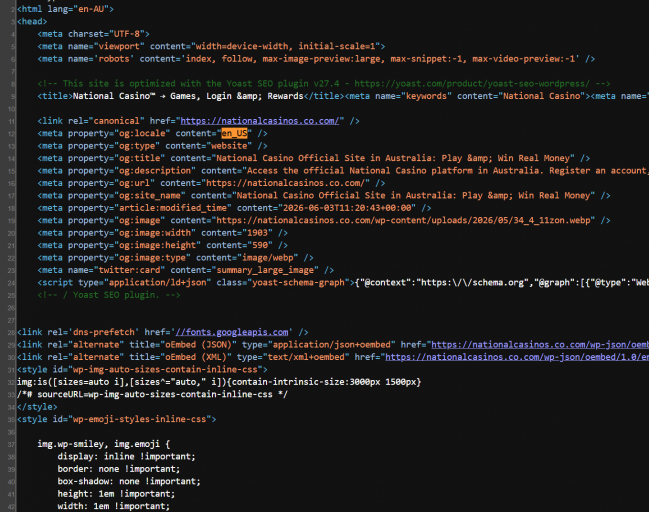Click the og:url meta line
The height and width of the screenshot is (512, 649).
(212, 183)
